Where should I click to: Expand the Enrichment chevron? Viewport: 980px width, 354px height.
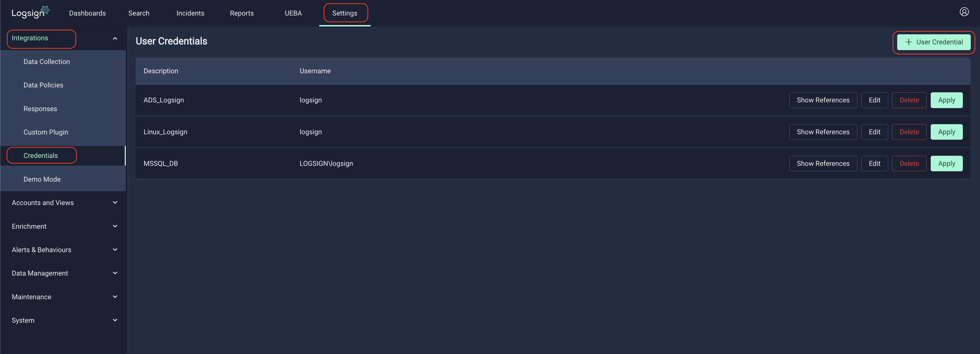(x=115, y=226)
